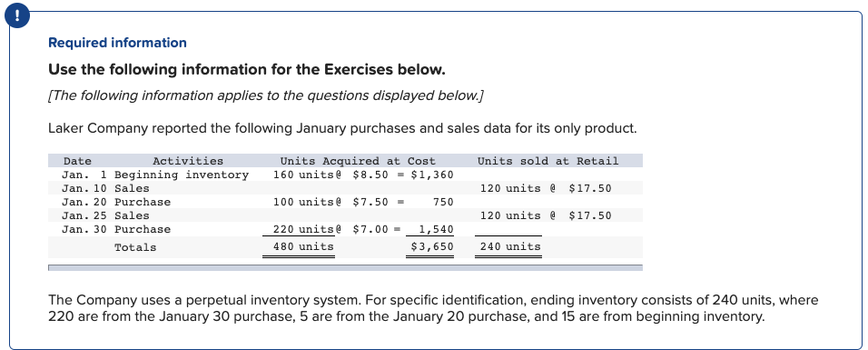
Task: Click the '480 units' total
Action: tap(303, 247)
